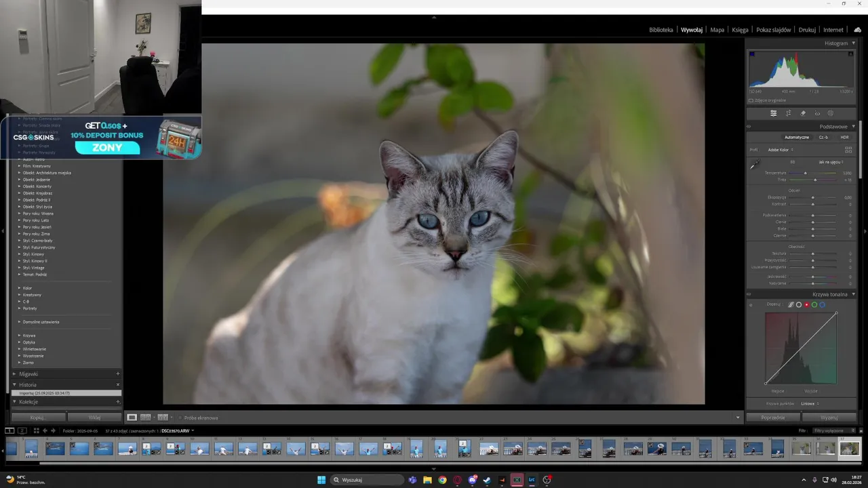Go forward with filmstrip right arrow
This screenshot has width=868, height=488.
click(53, 430)
